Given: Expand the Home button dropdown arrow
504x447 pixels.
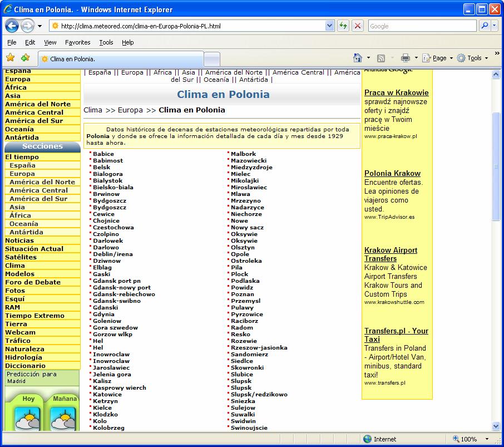Looking at the screenshot, I should click(x=368, y=58).
